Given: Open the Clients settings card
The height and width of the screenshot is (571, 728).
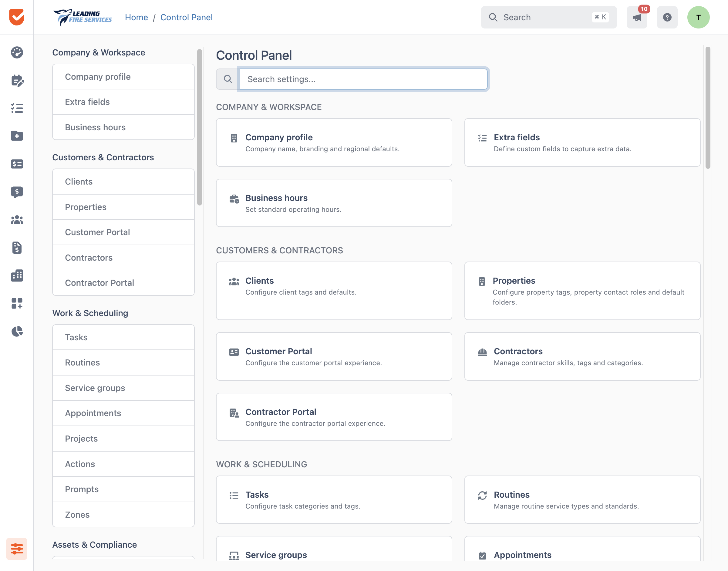Looking at the screenshot, I should [x=334, y=291].
